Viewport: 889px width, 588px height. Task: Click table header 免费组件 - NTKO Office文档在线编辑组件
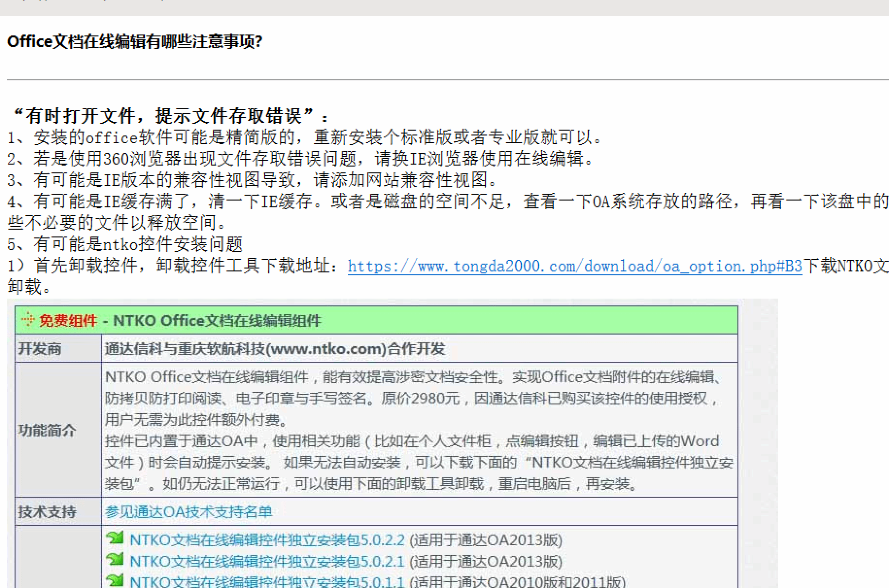(376, 320)
